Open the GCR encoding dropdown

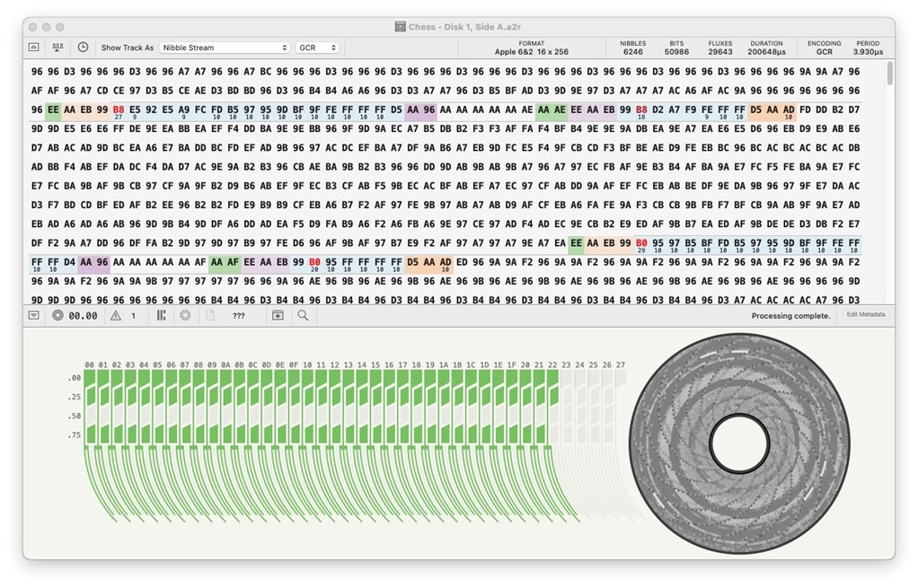[x=317, y=48]
